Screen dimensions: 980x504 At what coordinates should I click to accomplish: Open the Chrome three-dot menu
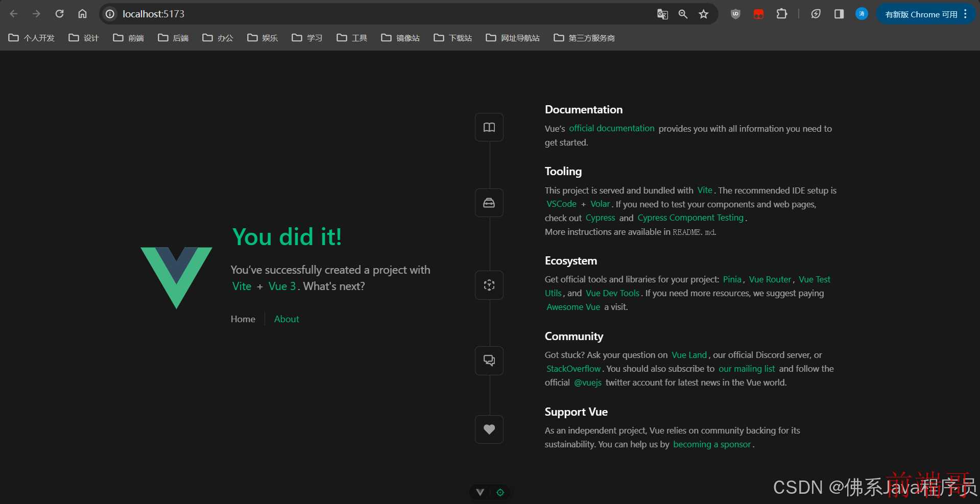[965, 14]
